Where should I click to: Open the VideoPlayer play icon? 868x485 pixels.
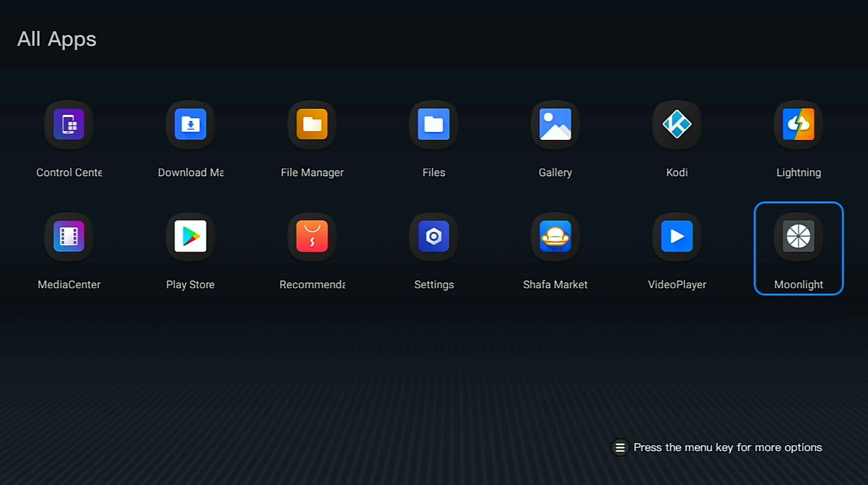(x=676, y=236)
